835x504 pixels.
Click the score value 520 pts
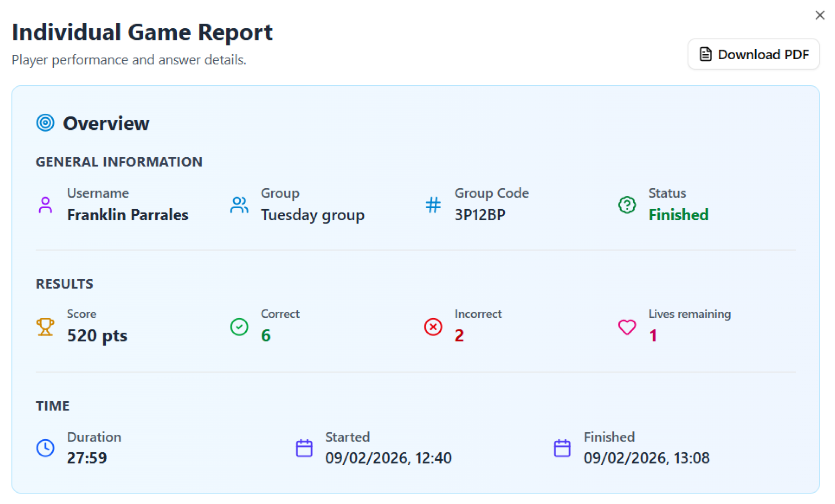coord(97,335)
